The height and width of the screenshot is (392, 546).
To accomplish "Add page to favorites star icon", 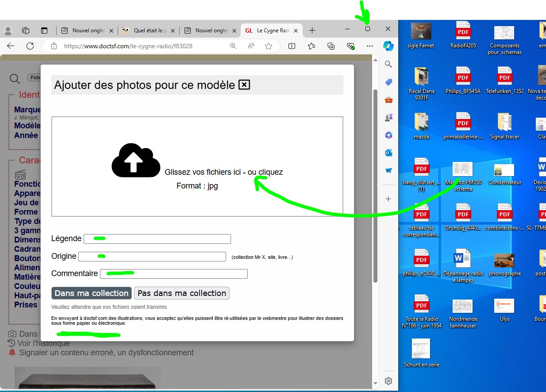I will 268,46.
